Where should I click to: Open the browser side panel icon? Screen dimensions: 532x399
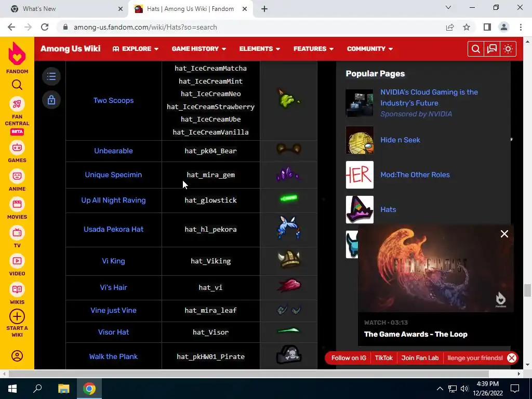coord(487,27)
